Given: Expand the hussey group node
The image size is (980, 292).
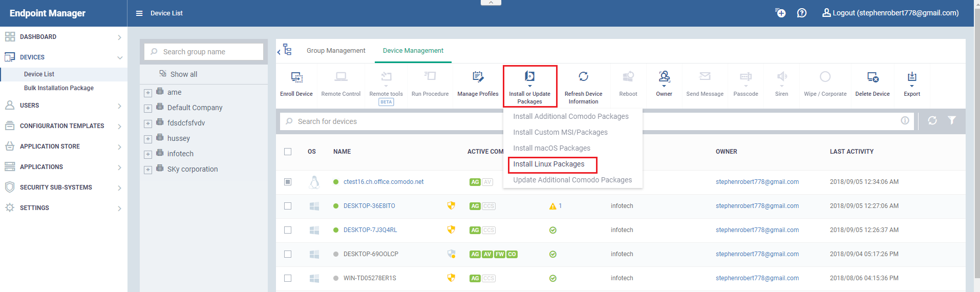Looking at the screenshot, I should click(x=148, y=139).
